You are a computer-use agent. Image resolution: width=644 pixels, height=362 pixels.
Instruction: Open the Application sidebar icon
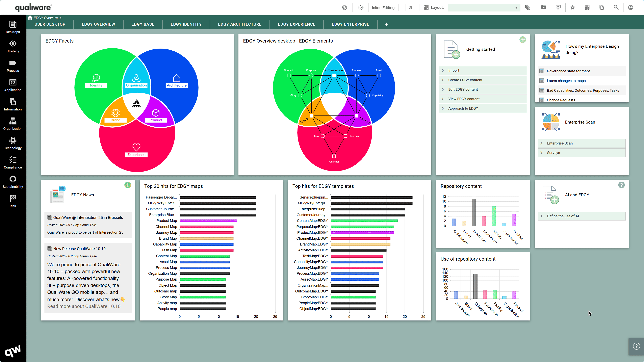point(13,85)
